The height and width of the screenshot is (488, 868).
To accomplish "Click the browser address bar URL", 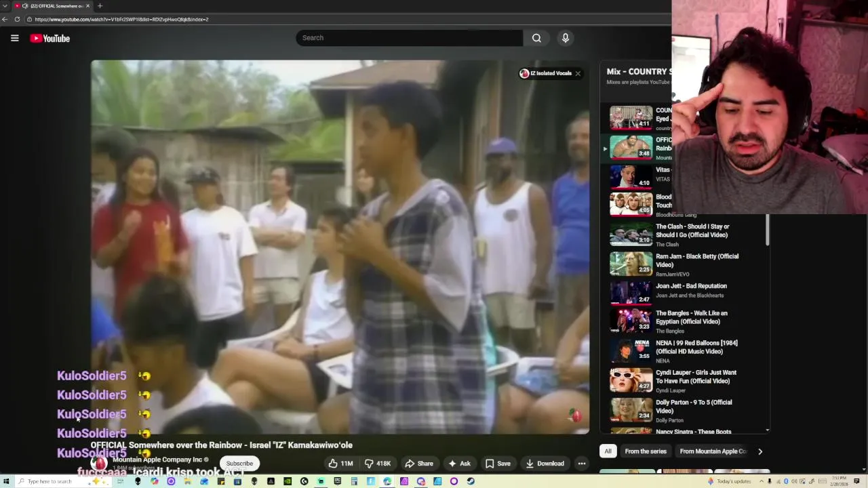I will pyautogui.click(x=122, y=19).
